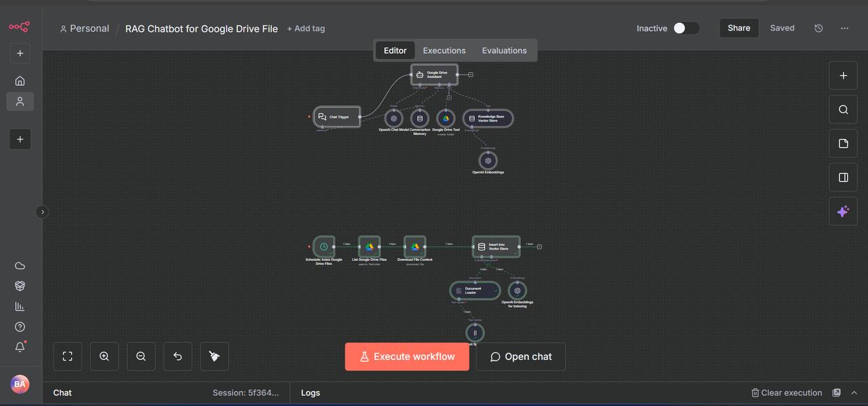Toggle the Inactive workflow switch
The image size is (868, 406).
click(x=686, y=28)
